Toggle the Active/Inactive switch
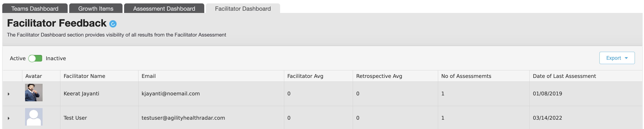644x129 pixels. pyautogui.click(x=35, y=58)
